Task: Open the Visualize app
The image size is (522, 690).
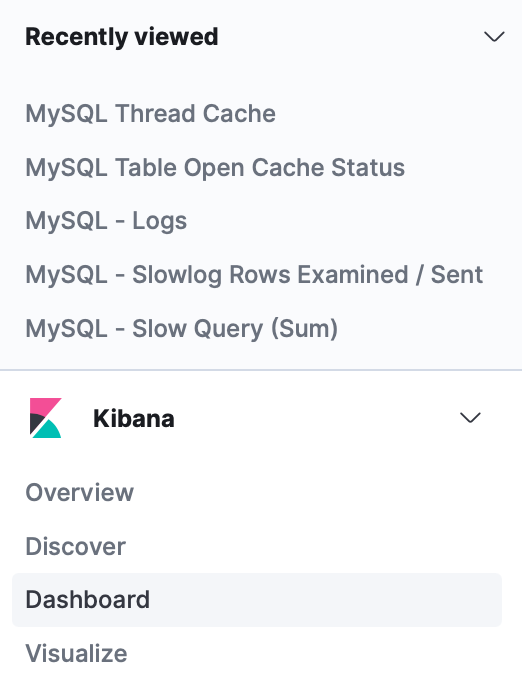Action: tap(77, 653)
